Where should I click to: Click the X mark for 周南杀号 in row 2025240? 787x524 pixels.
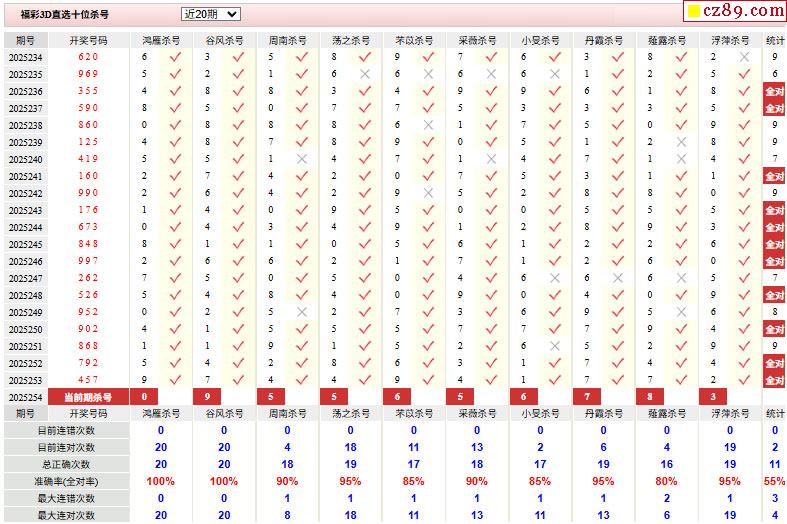tap(302, 159)
